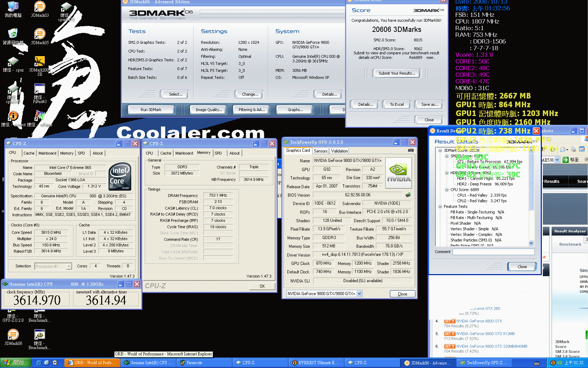The height and width of the screenshot is (368, 588).
Task: Open the cpuz shortcut beside 3DMark2001 SE
Action: tap(13, 64)
